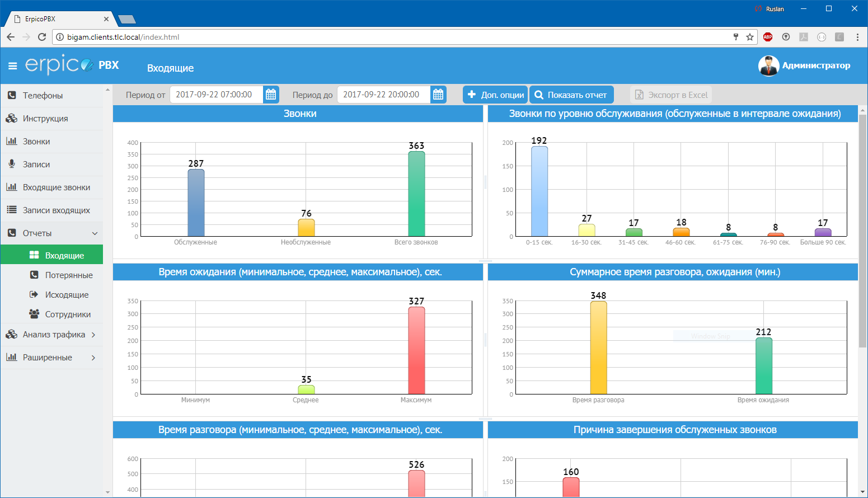The height and width of the screenshot is (498, 868).
Task: Open calendar picker for Период от
Action: tap(271, 95)
